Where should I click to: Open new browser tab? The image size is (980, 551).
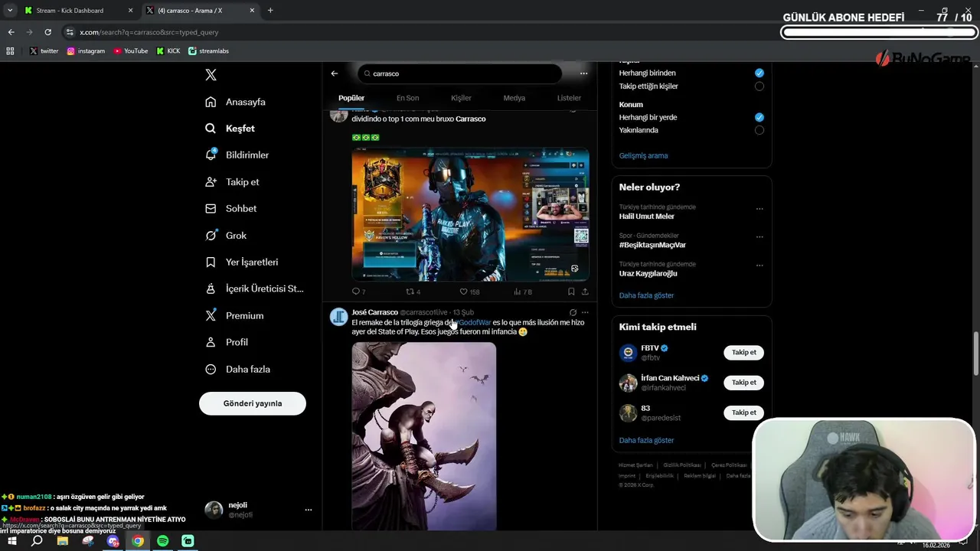point(270,11)
